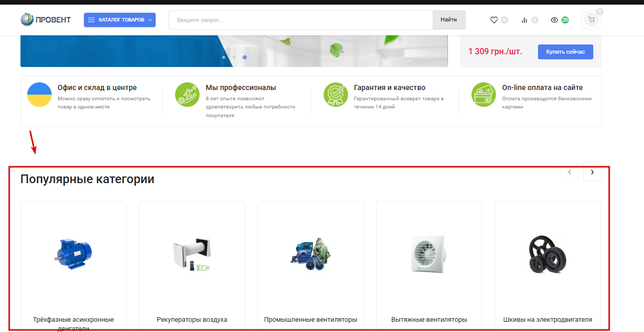Go to previous popular categories slide
The image size is (644, 332).
pyautogui.click(x=569, y=172)
